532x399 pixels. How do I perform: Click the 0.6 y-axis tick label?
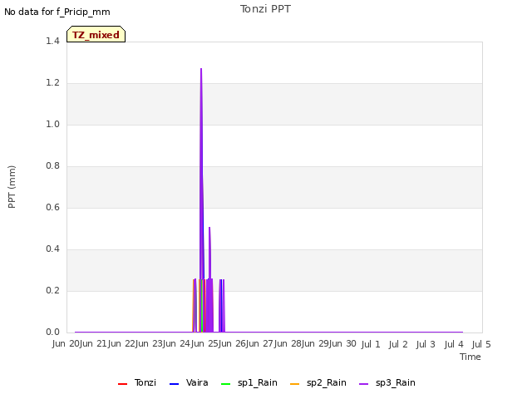point(52,207)
